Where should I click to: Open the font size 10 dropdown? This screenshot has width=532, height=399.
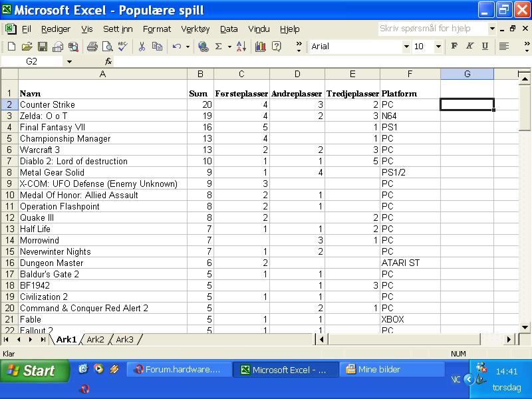coord(438,47)
